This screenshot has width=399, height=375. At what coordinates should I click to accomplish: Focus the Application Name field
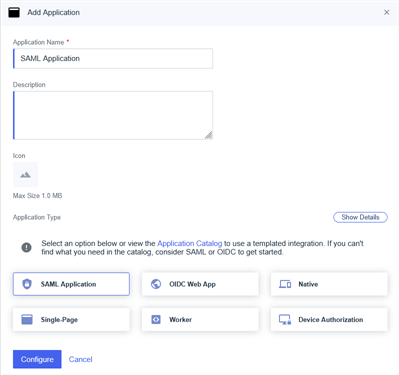113,59
